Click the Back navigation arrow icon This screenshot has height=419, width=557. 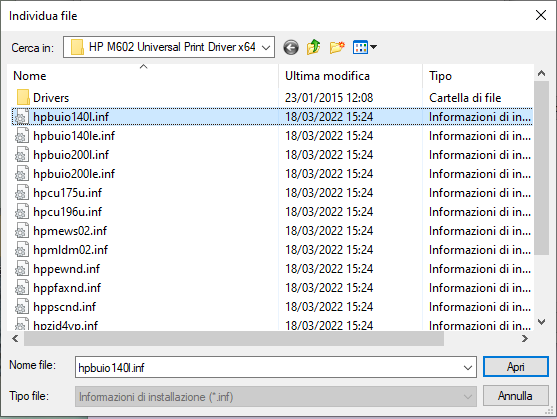[x=291, y=47]
